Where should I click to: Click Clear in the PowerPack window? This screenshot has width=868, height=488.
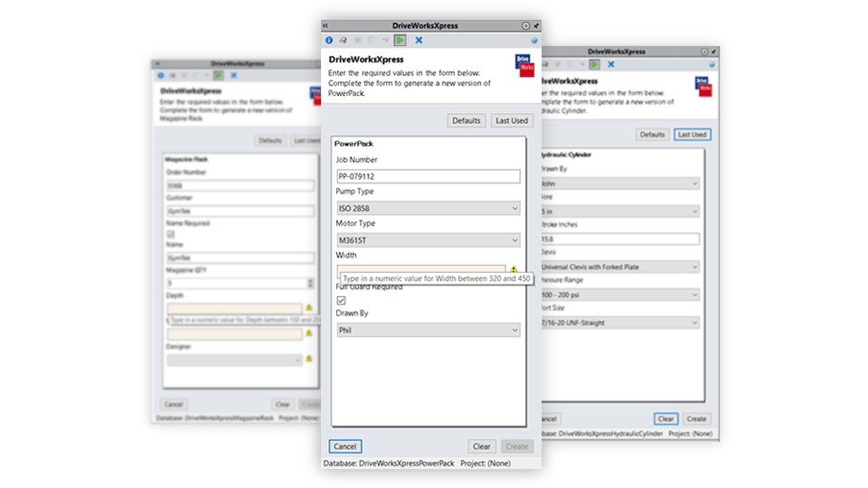482,446
